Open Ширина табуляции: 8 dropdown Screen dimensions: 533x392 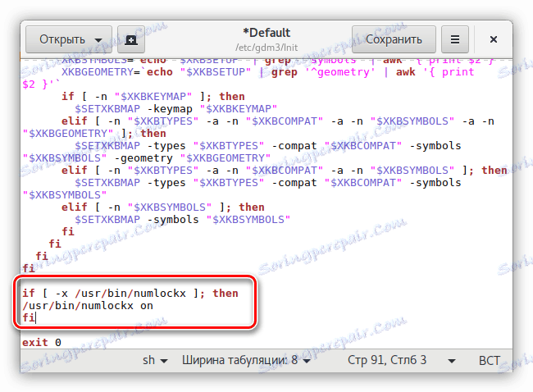246,360
